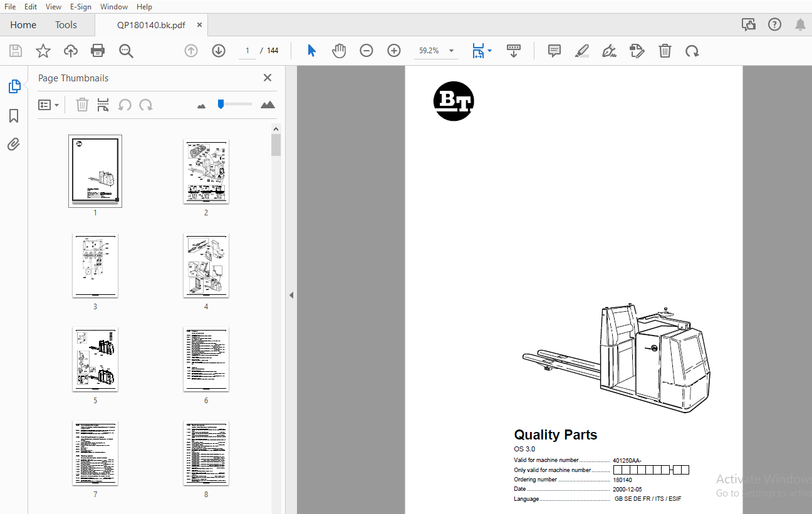Click the Print file icon

coord(98,51)
